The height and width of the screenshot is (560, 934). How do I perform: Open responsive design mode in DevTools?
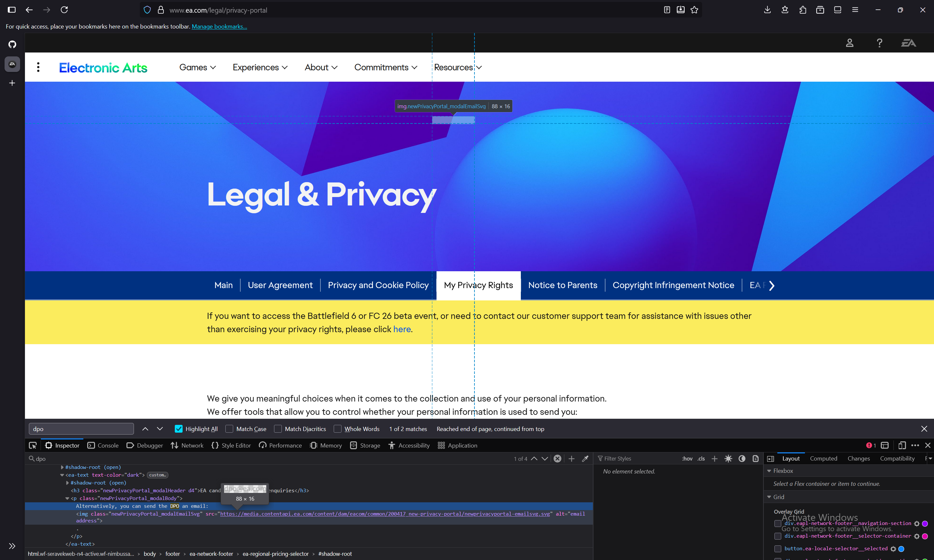click(x=902, y=445)
